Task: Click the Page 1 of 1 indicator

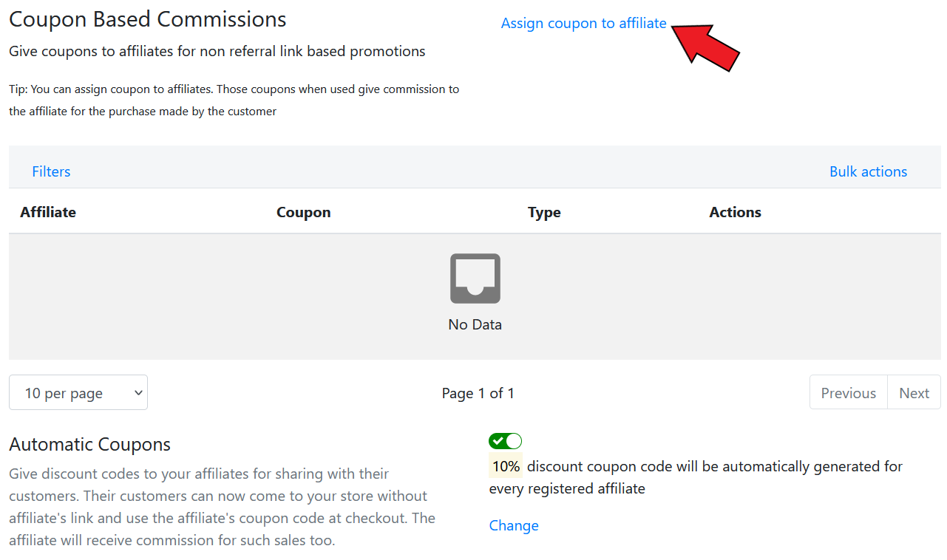Action: [478, 393]
